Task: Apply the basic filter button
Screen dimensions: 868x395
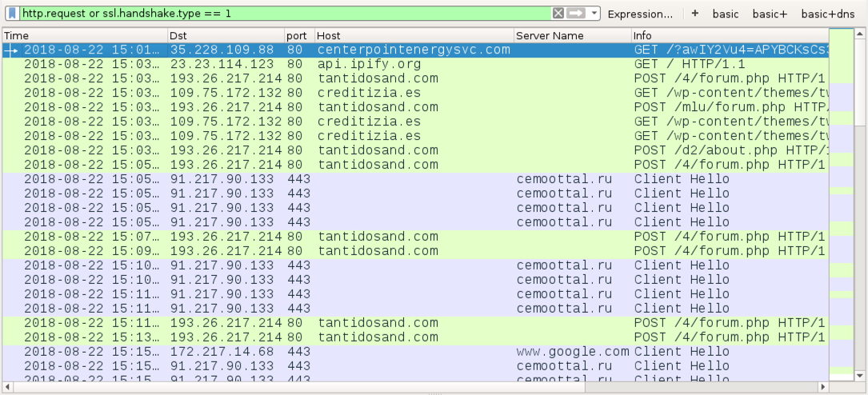Action: coord(725,14)
